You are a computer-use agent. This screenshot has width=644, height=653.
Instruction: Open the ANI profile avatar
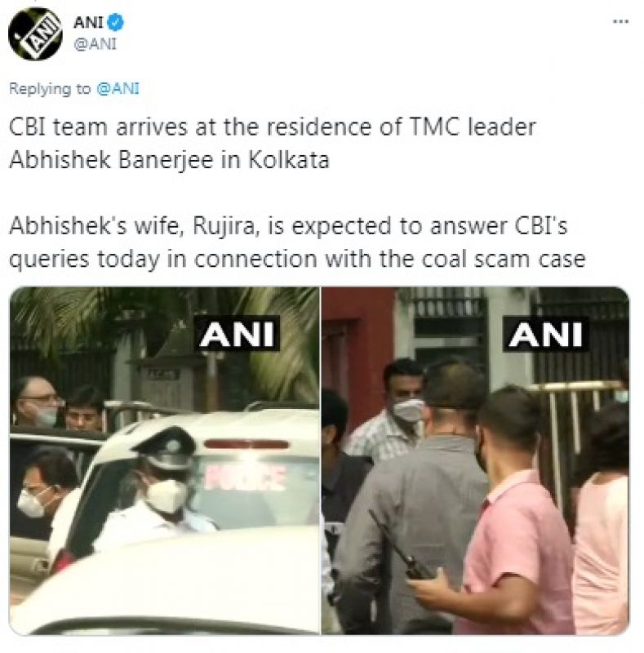coord(35,33)
